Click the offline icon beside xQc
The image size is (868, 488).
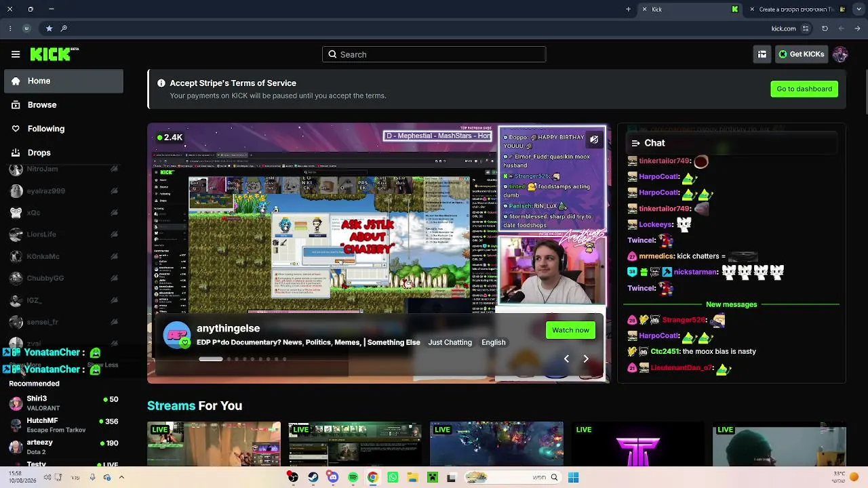114,213
